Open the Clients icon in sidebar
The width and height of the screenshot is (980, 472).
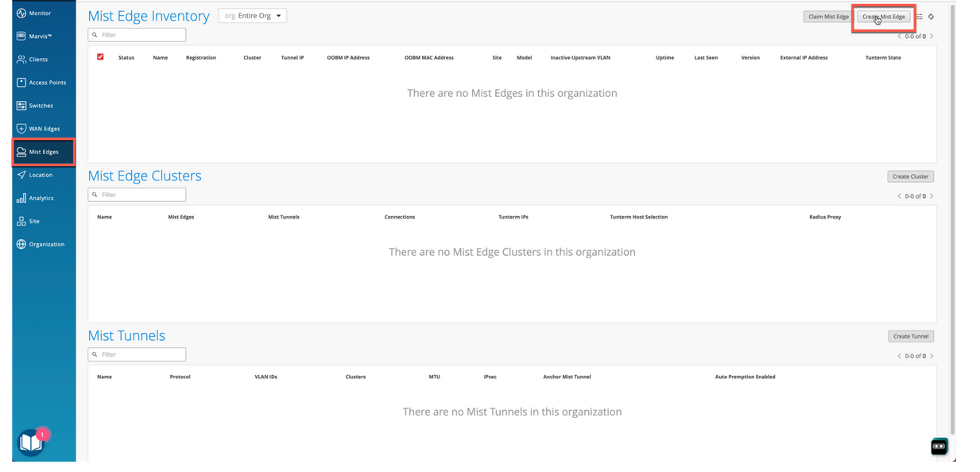coord(21,60)
